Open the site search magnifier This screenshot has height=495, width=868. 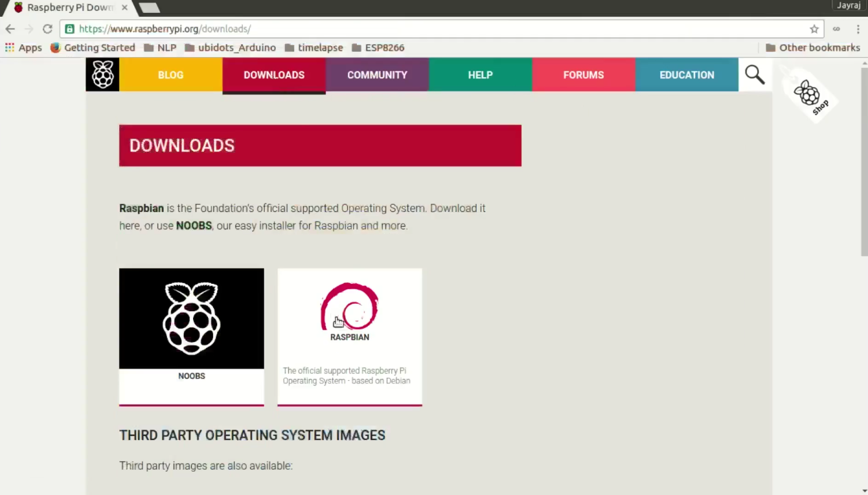(754, 75)
